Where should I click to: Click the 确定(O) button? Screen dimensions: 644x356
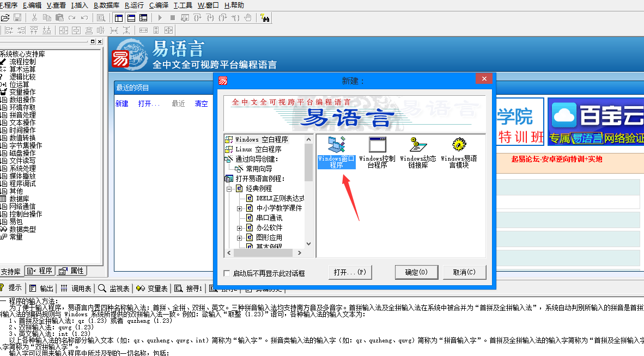(416, 272)
